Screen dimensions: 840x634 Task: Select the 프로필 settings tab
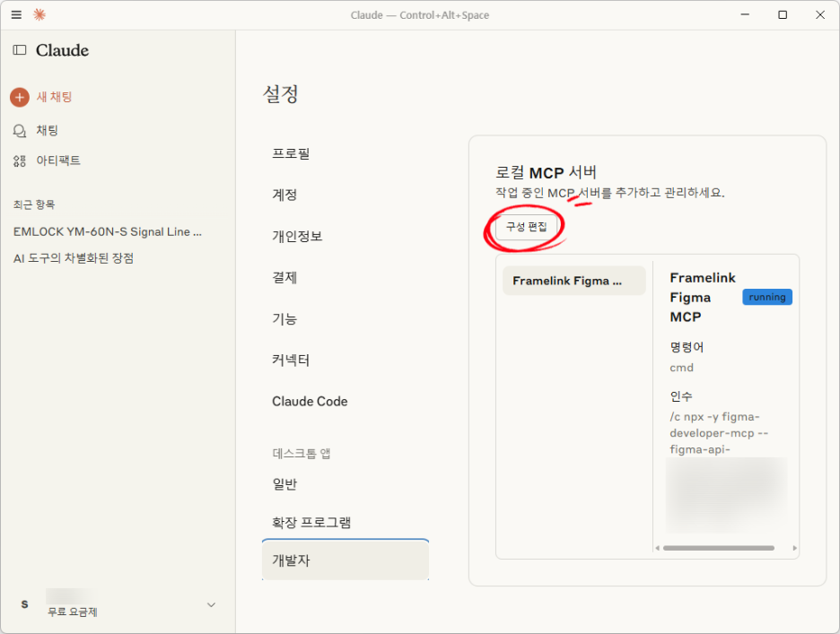(291, 153)
